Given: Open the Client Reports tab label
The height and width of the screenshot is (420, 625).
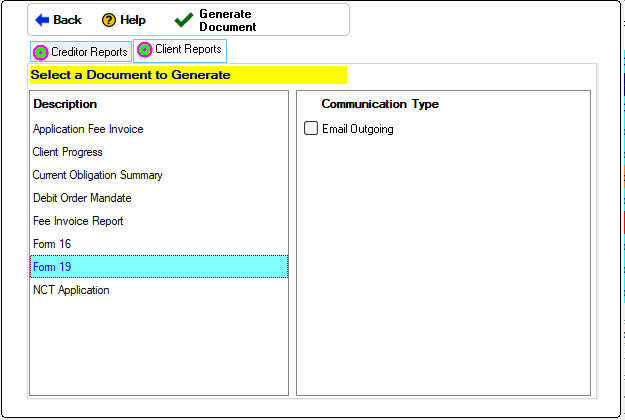Looking at the screenshot, I should pos(188,50).
